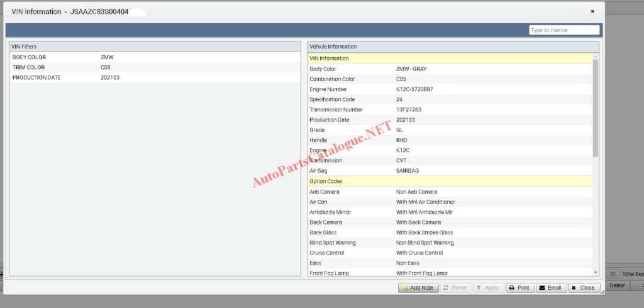Email the VIN information

click(x=551, y=288)
